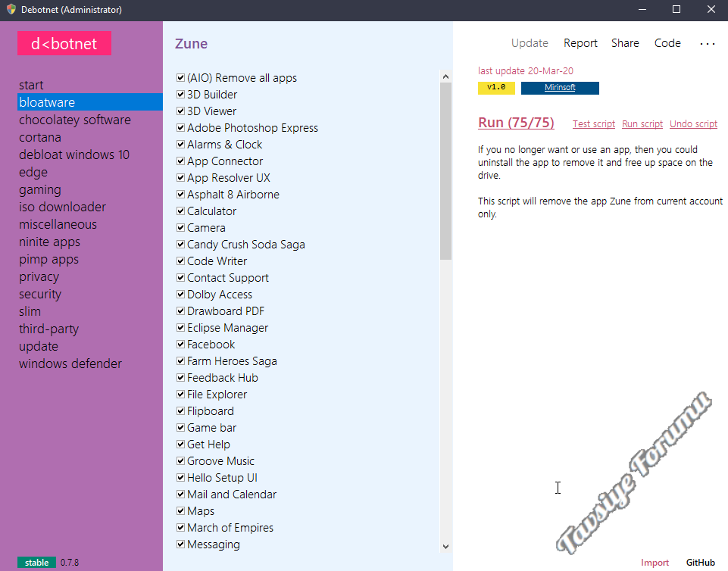
Task: Click the app list scrollbar thumb
Action: pos(445,171)
